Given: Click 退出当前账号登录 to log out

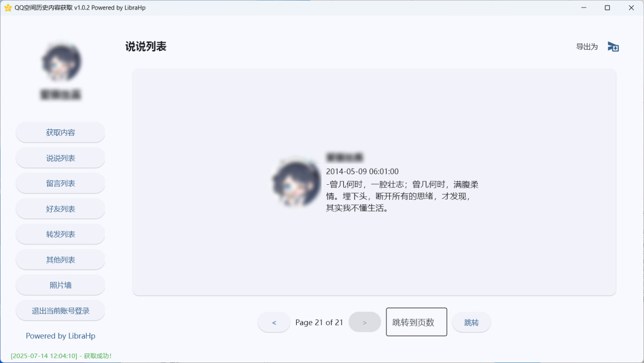Looking at the screenshot, I should [x=60, y=311].
